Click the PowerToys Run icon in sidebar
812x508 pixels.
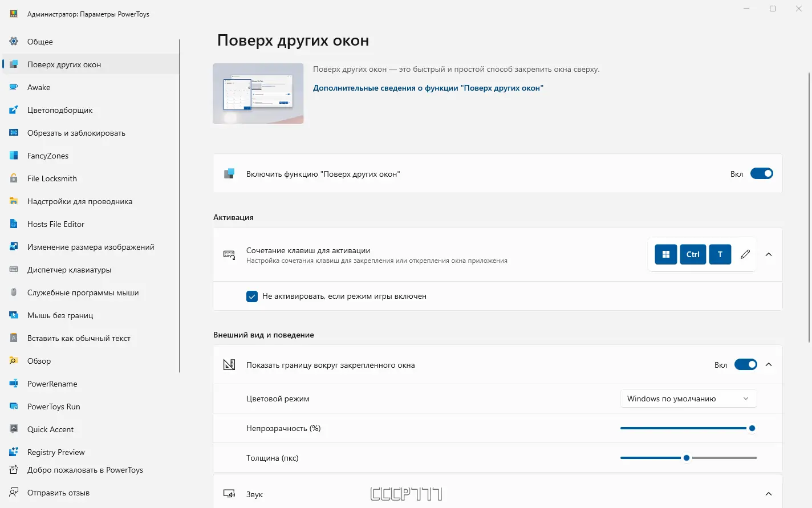(x=14, y=406)
